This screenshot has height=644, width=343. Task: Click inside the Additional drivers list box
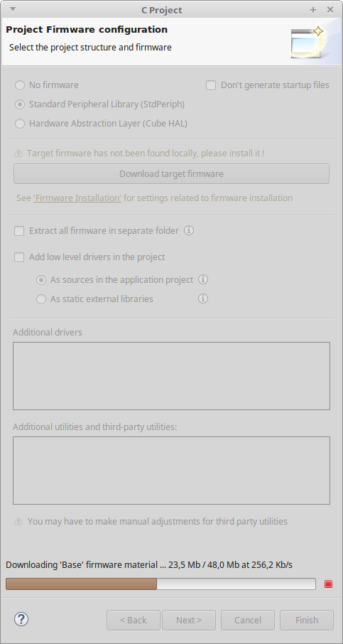click(x=172, y=376)
